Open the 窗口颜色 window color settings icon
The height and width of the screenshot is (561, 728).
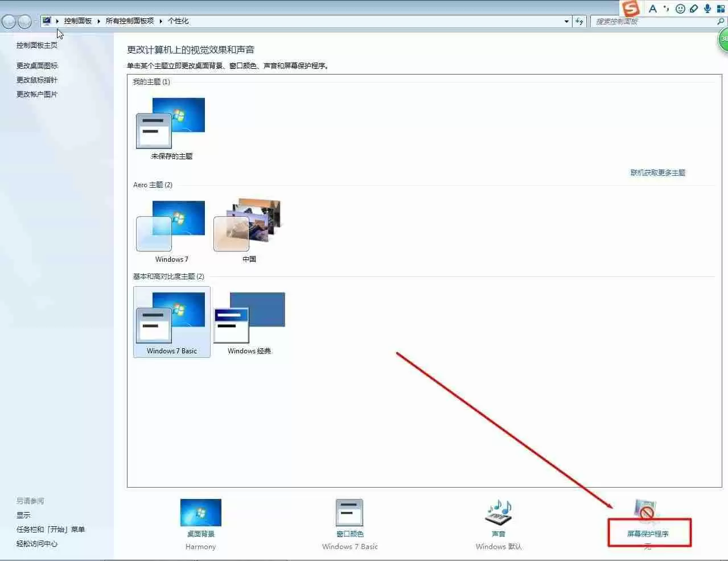pyautogui.click(x=349, y=512)
